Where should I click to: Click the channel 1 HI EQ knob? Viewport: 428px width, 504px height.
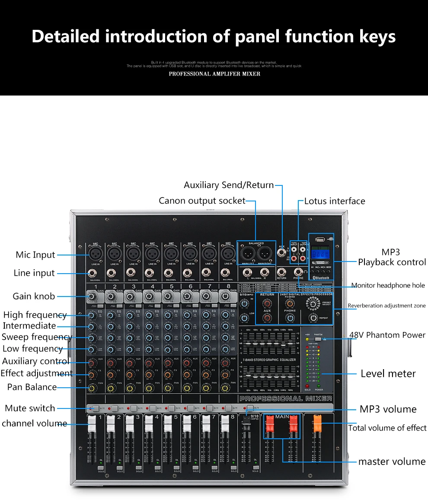pyautogui.click(x=92, y=316)
